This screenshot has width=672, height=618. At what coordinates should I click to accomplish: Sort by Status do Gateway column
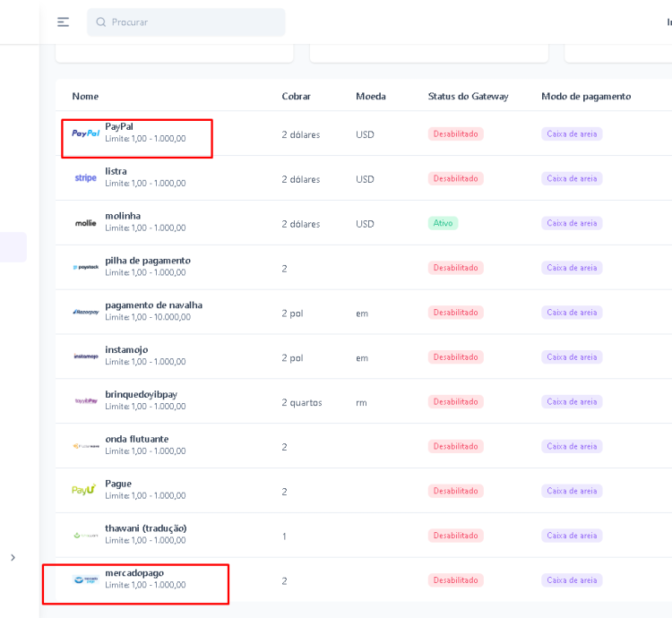pyautogui.click(x=468, y=96)
